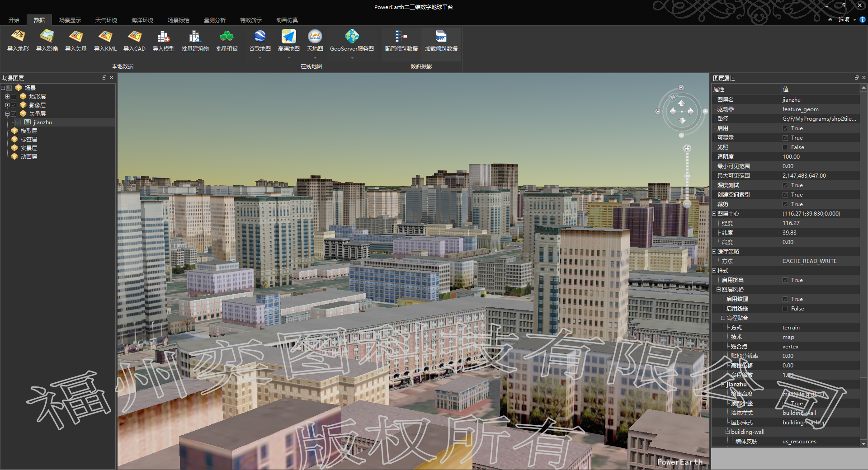Image resolution: width=868 pixels, height=470 pixels.
Task: Click the 谷歌地图 Google map icon
Action: click(x=260, y=36)
